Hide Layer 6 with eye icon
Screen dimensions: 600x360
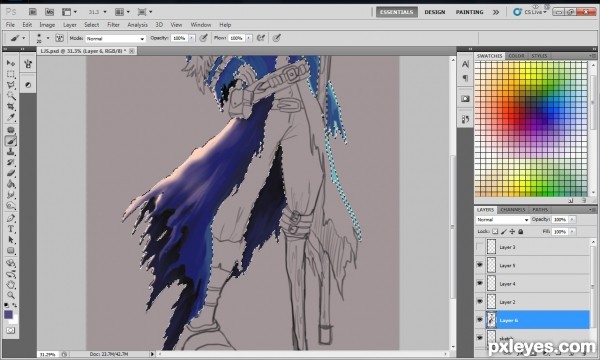[479, 320]
